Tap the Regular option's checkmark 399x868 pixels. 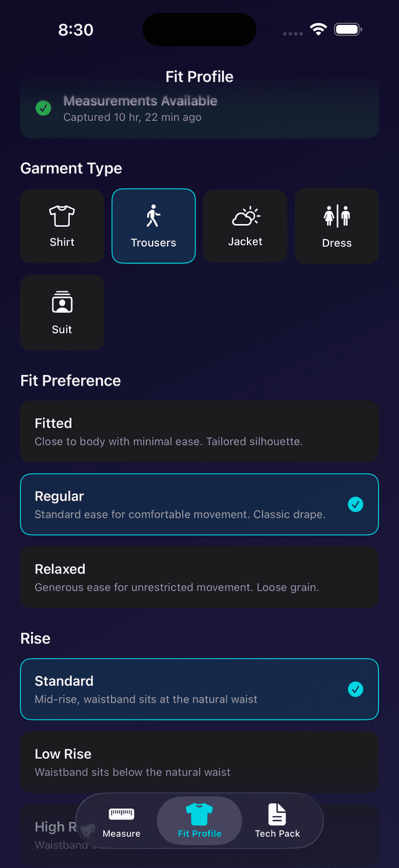356,504
